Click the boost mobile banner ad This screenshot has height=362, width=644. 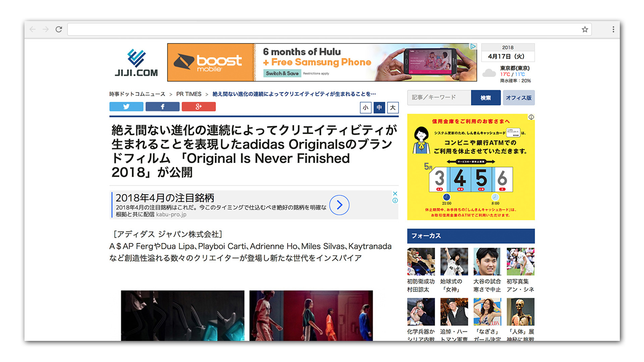click(322, 62)
